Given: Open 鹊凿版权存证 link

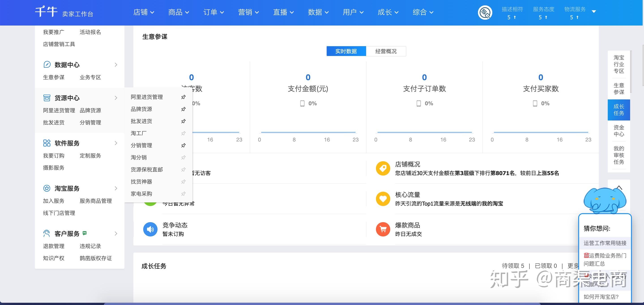Looking at the screenshot, I should [x=96, y=258].
